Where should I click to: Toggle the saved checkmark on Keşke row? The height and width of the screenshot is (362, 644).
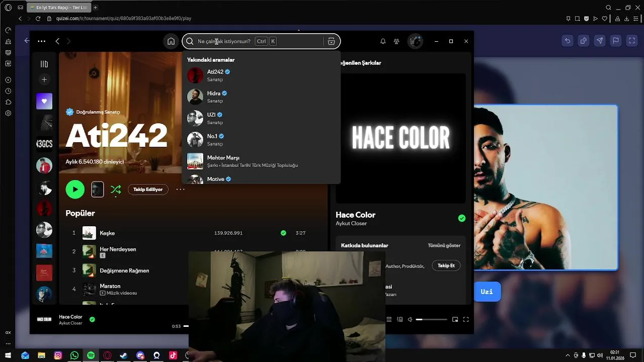click(283, 233)
